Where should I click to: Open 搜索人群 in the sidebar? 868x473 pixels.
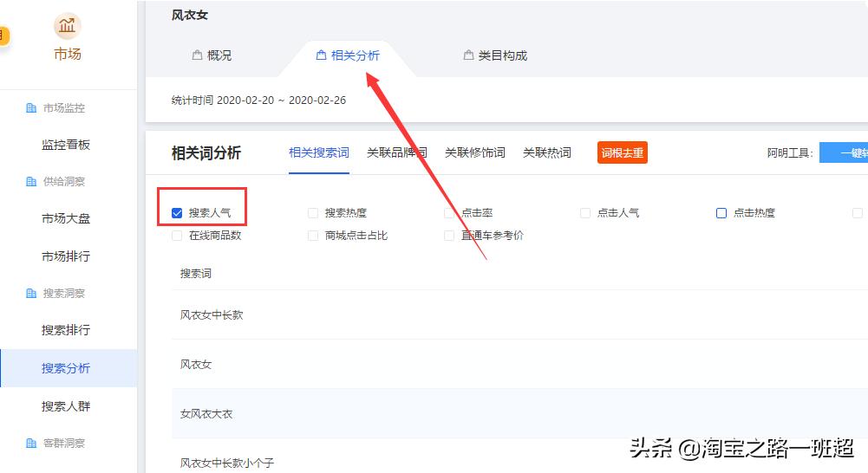(66, 406)
